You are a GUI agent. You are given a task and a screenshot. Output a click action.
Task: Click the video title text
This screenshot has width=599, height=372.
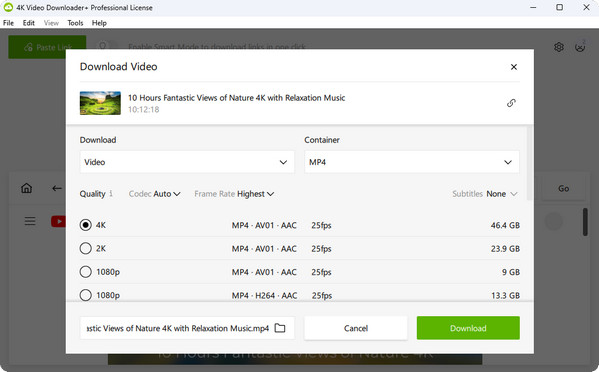pyautogui.click(x=236, y=98)
